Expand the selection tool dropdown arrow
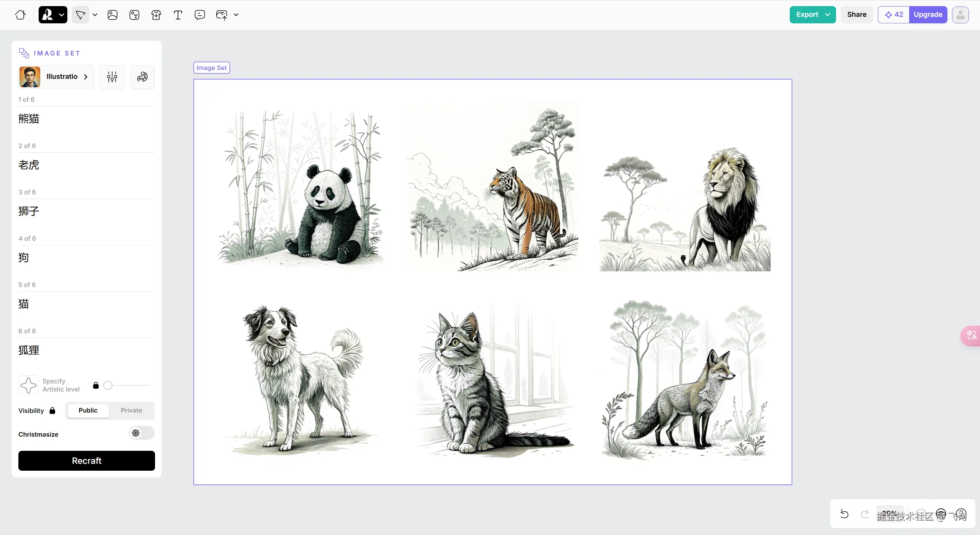980x535 pixels. (95, 15)
